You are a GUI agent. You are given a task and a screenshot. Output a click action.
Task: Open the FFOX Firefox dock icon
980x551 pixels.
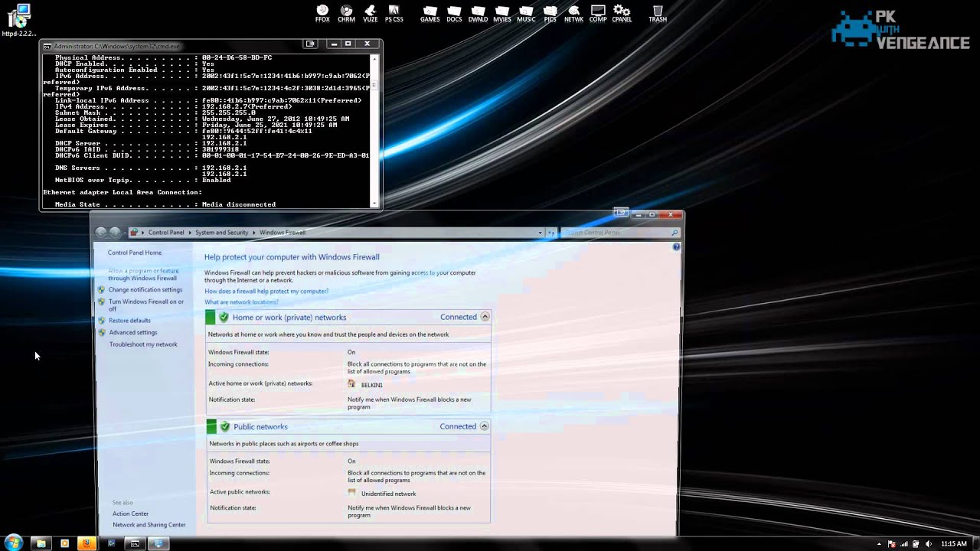coord(322,14)
